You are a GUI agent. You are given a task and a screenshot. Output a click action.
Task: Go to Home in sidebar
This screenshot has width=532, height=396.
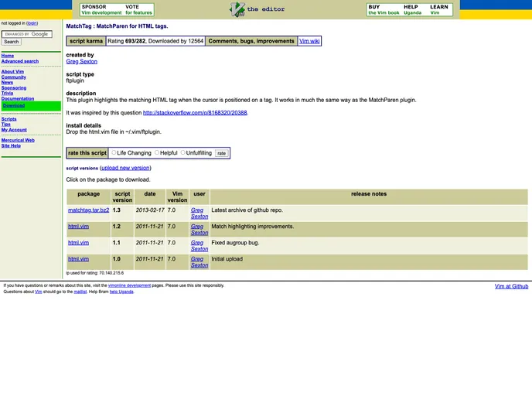tap(8, 56)
